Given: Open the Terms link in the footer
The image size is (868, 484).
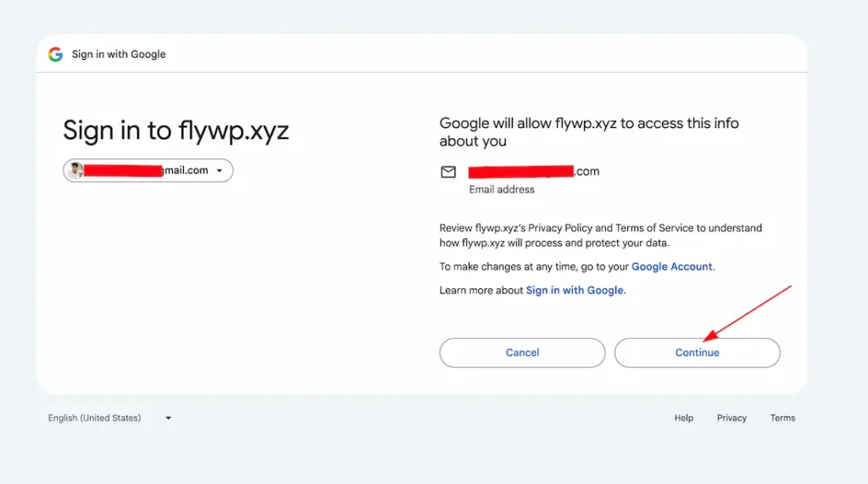Looking at the screenshot, I should (782, 418).
